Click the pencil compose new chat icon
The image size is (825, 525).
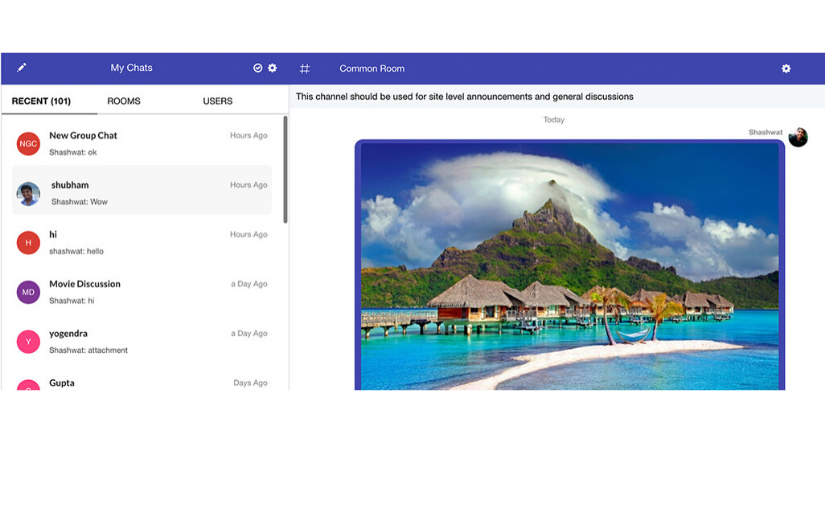coord(22,67)
